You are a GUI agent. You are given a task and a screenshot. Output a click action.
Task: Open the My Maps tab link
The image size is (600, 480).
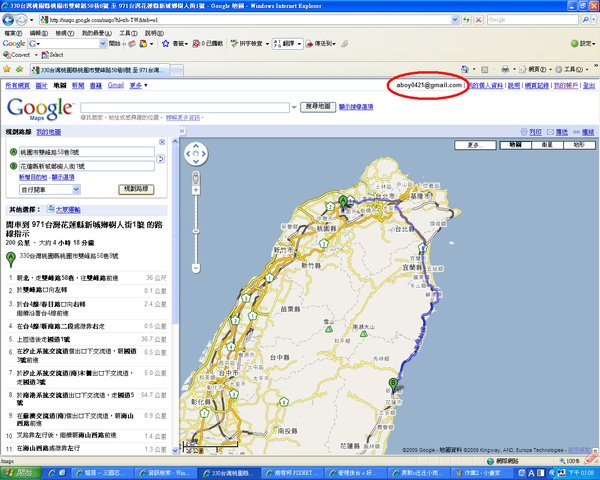49,132
